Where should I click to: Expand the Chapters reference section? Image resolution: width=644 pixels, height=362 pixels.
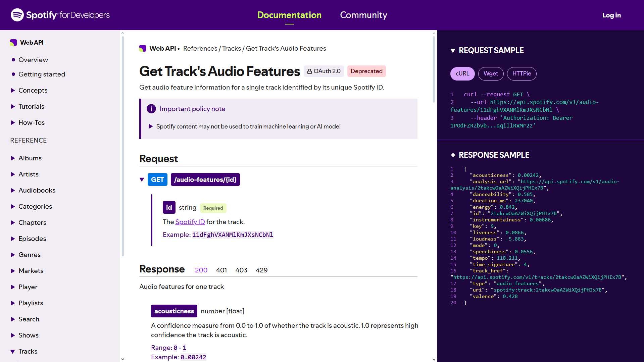click(x=13, y=222)
